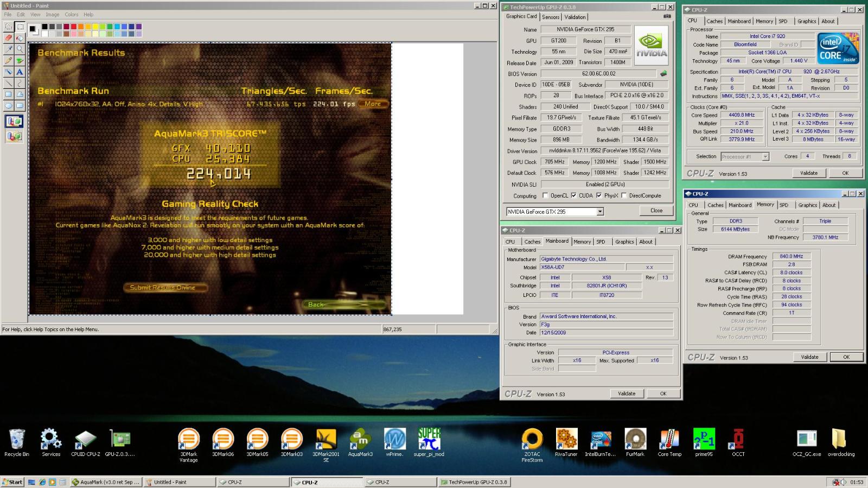
Task: Toggle the PhysX checkbox in GPU-Z
Action: click(x=598, y=196)
